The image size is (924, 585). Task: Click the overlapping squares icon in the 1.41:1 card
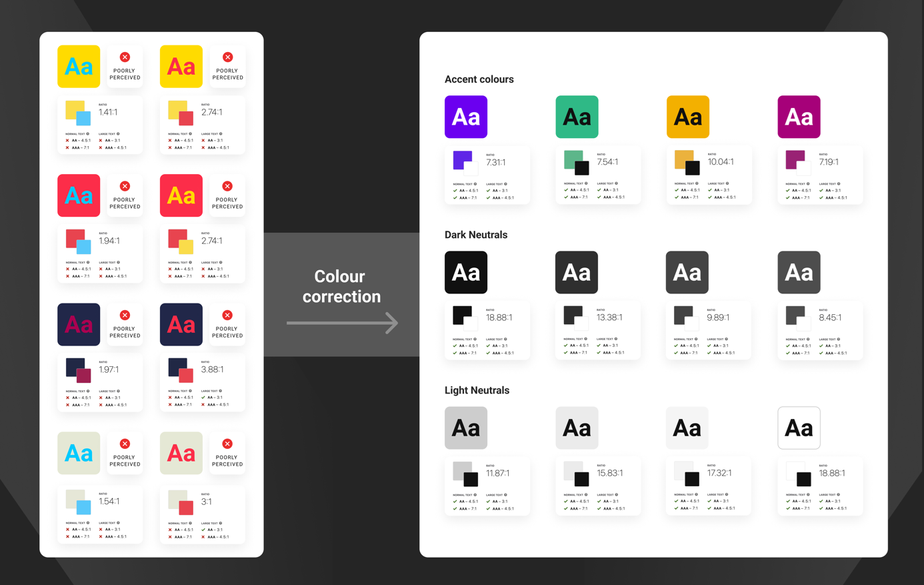pyautogui.click(x=78, y=113)
